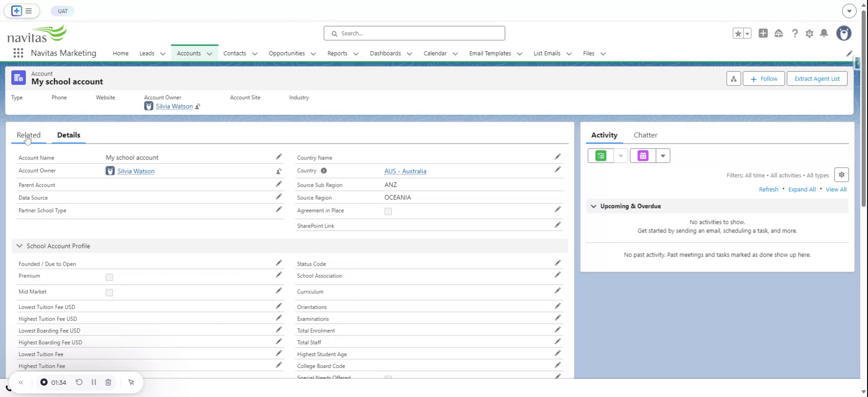This screenshot has height=397, width=868.
Task: Edit the Parent Account field
Action: (279, 184)
